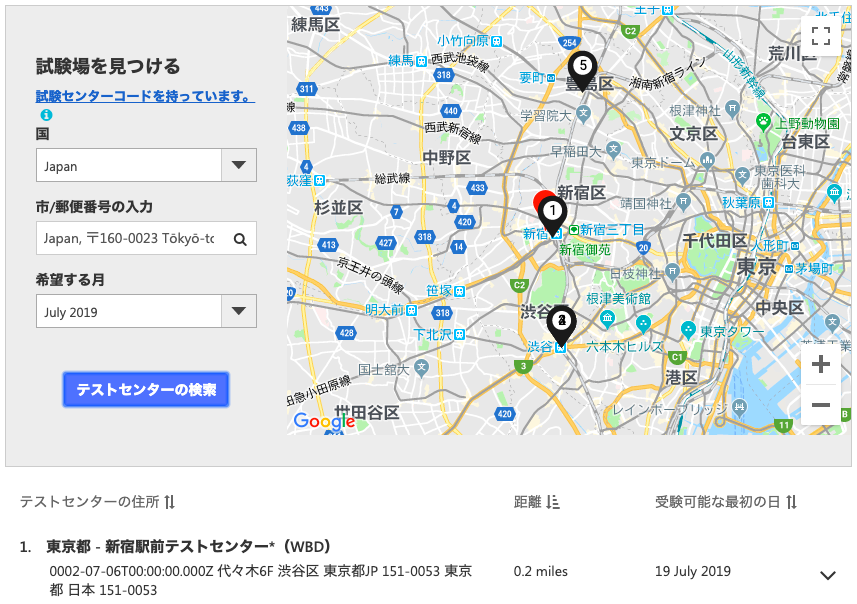The width and height of the screenshot is (857, 604).
Task: Click the blue info icon
Action: (46, 115)
